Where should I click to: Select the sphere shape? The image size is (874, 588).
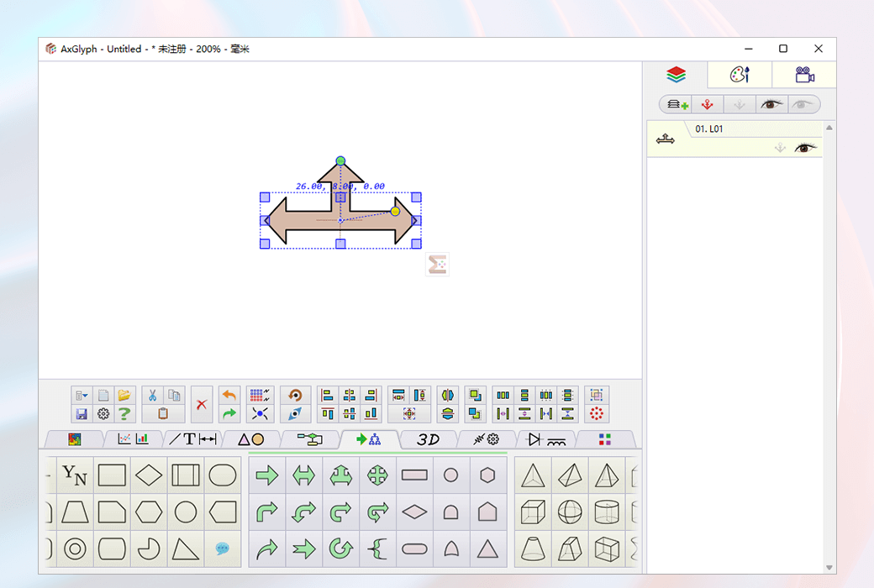[x=570, y=512]
